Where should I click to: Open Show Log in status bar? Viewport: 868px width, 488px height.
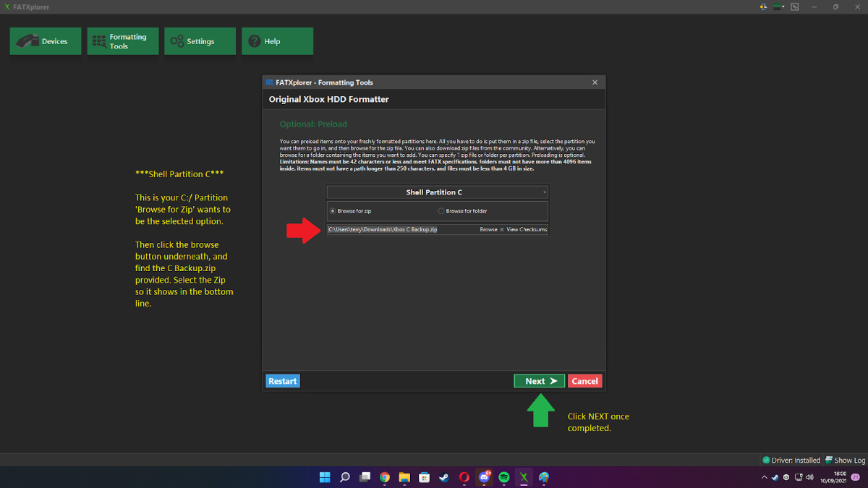point(845,460)
